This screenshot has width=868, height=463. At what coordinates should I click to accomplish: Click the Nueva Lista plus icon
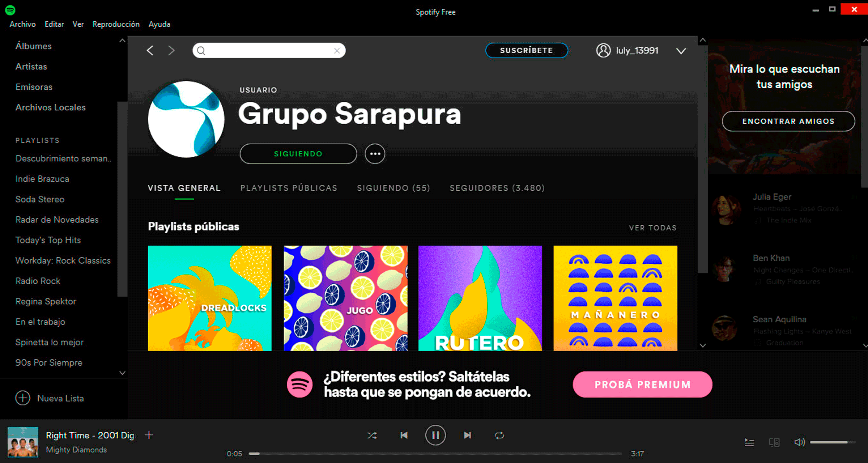23,398
